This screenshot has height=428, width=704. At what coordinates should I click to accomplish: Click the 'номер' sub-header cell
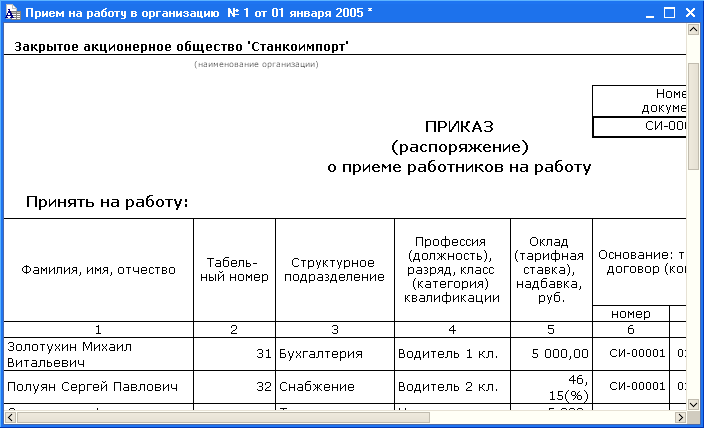(x=631, y=313)
